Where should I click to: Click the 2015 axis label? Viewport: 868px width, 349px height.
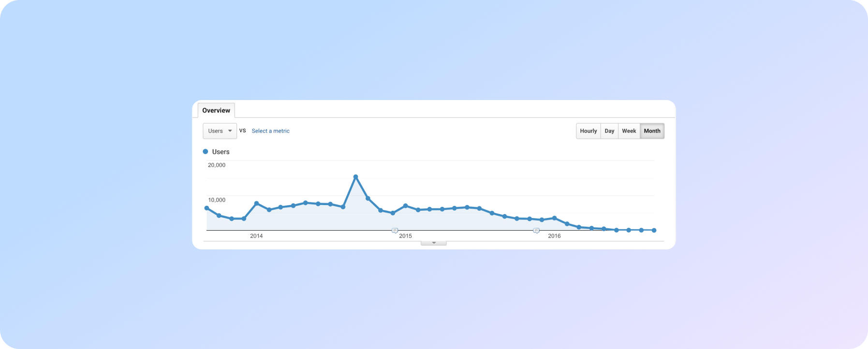pos(405,236)
